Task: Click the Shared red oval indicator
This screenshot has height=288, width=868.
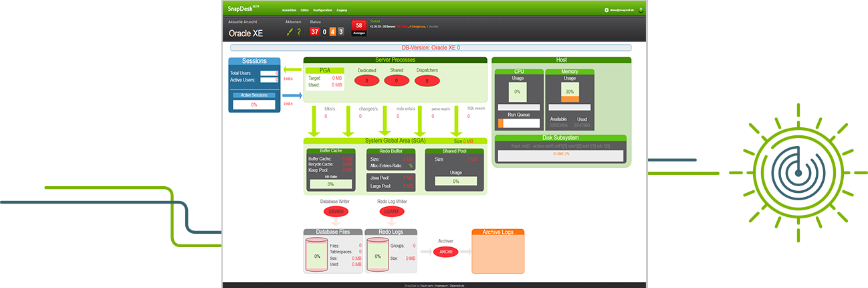Action: [x=397, y=80]
